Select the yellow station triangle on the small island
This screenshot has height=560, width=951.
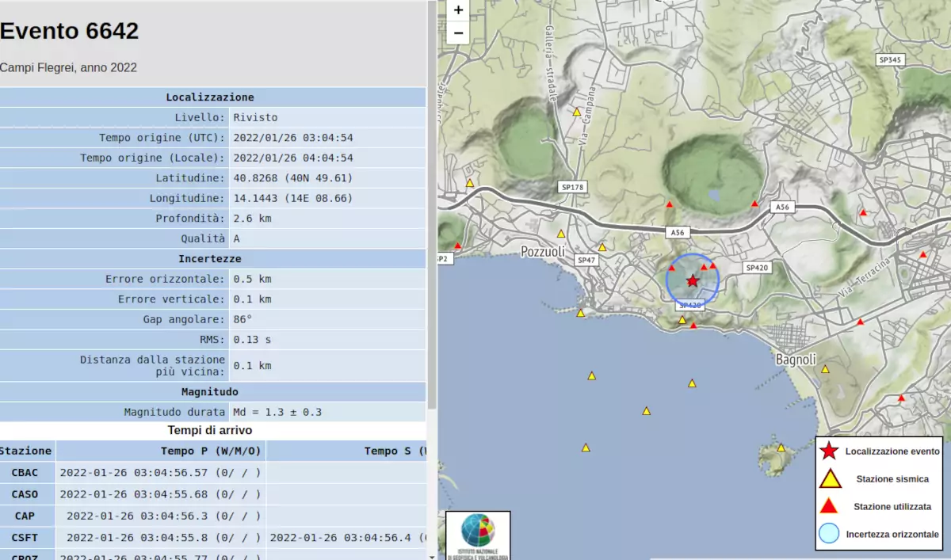click(x=781, y=448)
